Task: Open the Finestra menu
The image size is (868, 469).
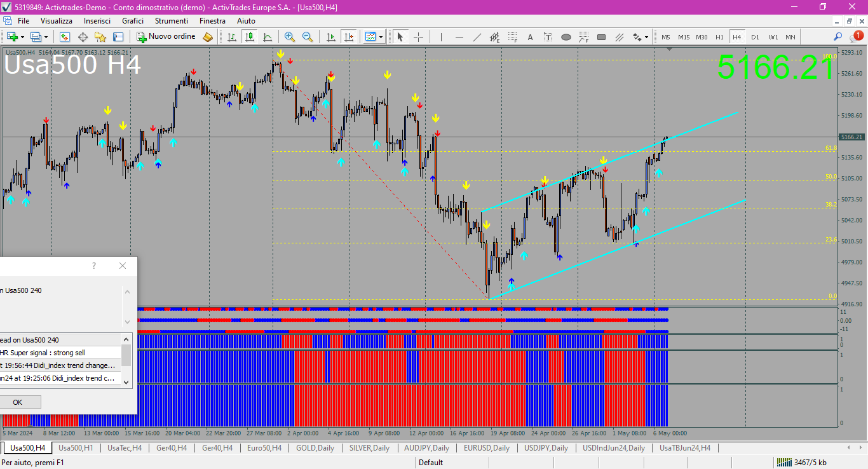Action: [212, 21]
